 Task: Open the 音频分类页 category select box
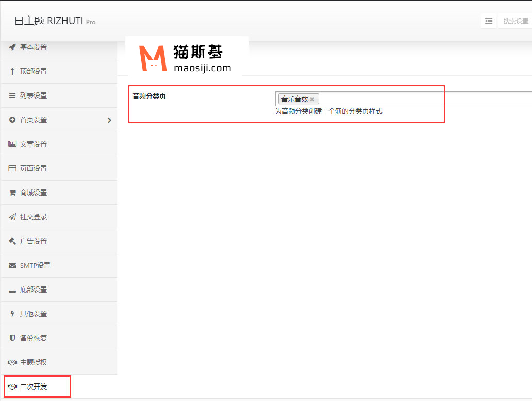coord(423,99)
